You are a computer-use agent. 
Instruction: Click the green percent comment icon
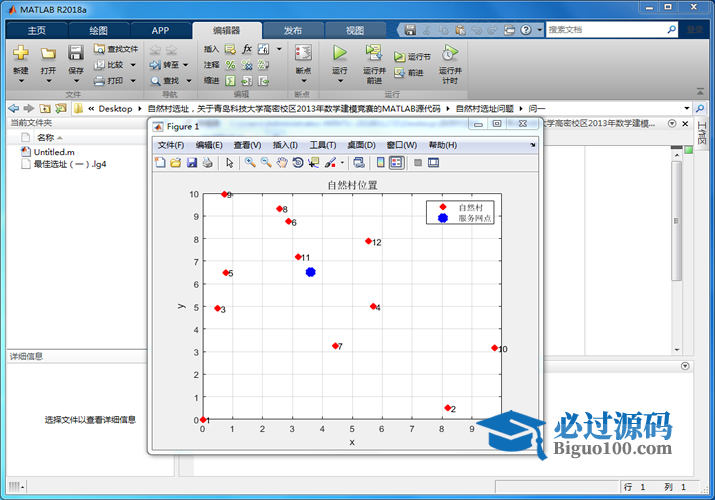tap(230, 65)
